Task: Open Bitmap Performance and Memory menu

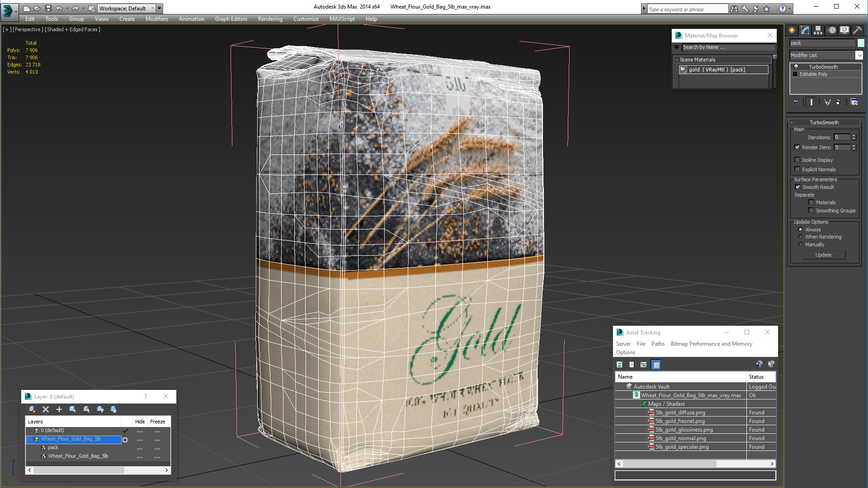Action: pos(711,344)
